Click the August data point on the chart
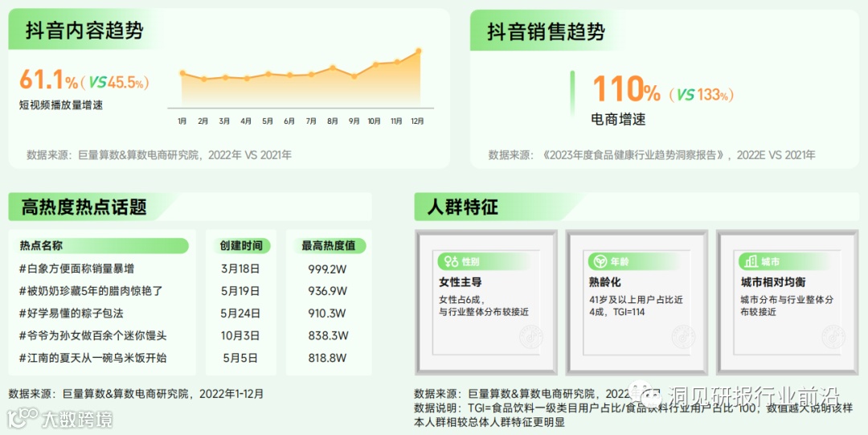Viewport: 868px width, 435px height. coord(333,68)
